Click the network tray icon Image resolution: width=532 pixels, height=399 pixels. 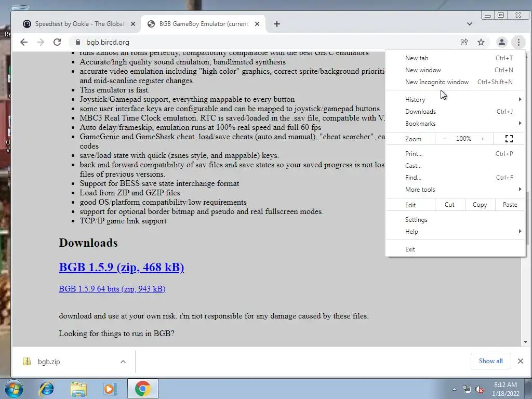coord(467,389)
